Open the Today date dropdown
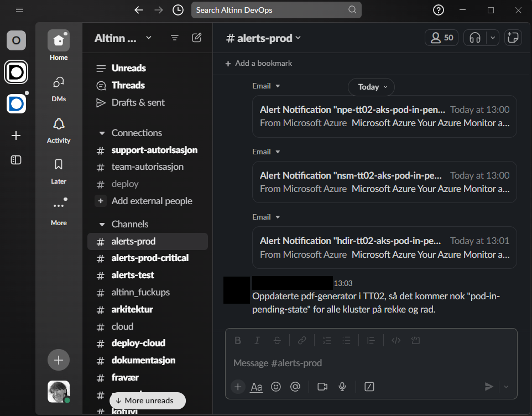Image resolution: width=532 pixels, height=416 pixels. pyautogui.click(x=371, y=87)
